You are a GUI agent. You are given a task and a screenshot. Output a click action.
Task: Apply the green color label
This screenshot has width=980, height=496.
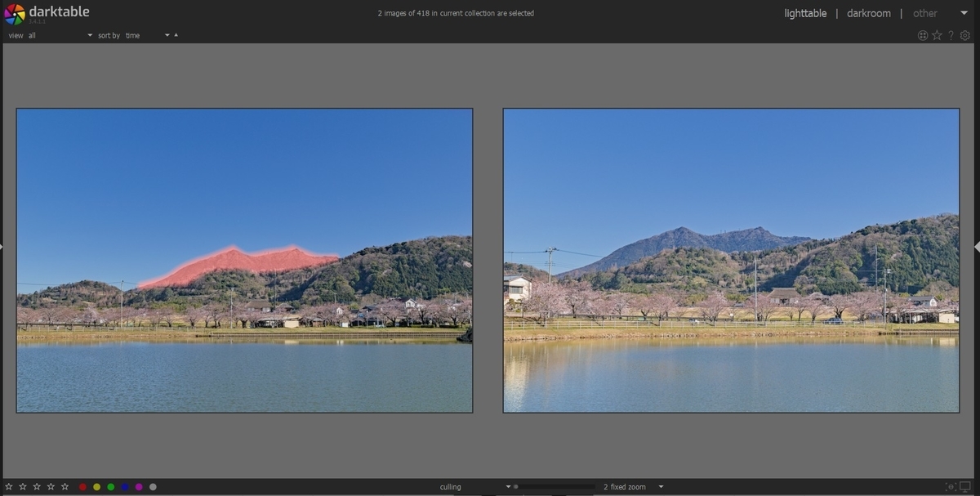pyautogui.click(x=110, y=487)
